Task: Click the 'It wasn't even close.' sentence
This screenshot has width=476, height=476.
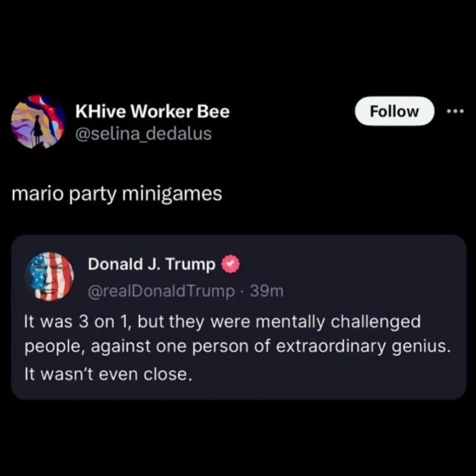Action: coord(108,374)
